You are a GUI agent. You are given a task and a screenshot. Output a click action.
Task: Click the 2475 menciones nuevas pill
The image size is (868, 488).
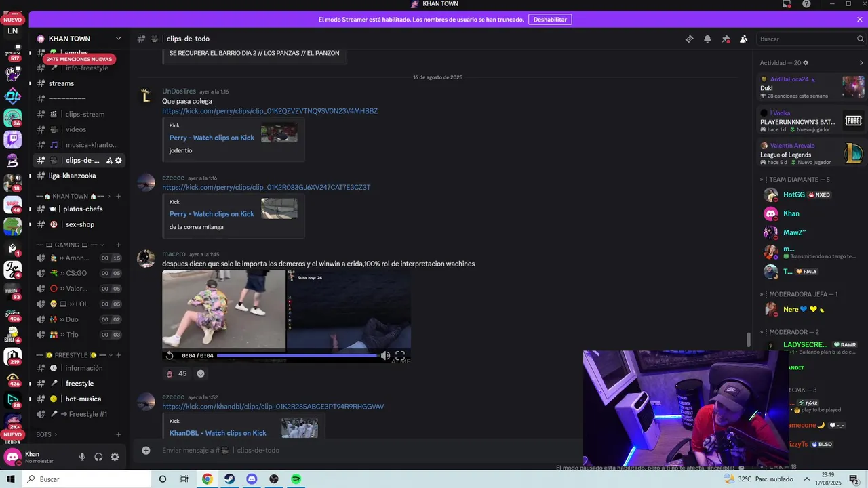coord(79,59)
